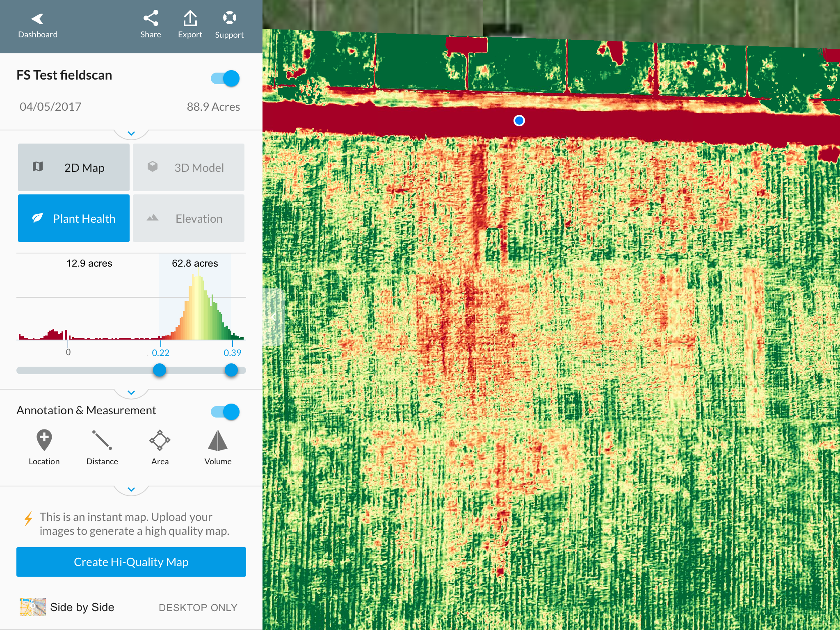Collapse chevron below the histogram slider

click(131, 393)
